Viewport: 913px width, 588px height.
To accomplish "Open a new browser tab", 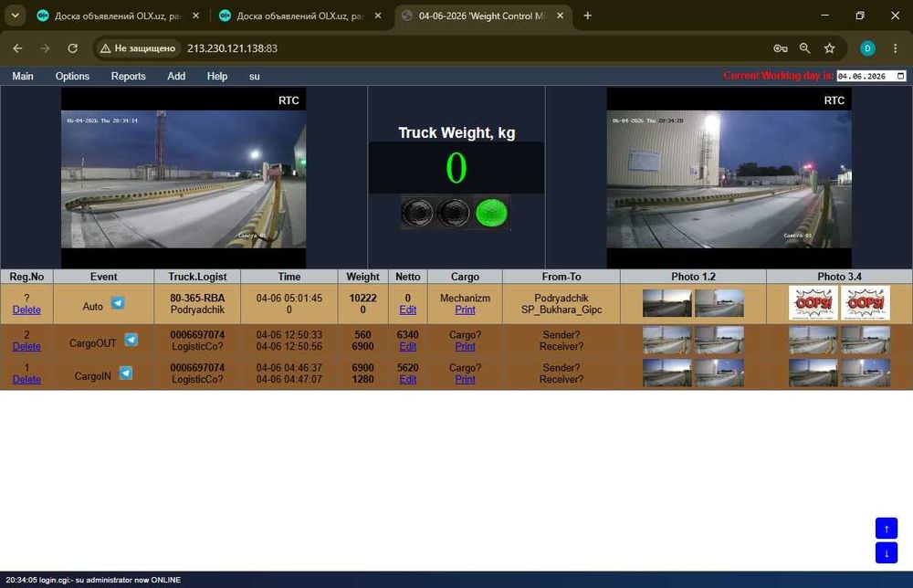I will pyautogui.click(x=587, y=16).
